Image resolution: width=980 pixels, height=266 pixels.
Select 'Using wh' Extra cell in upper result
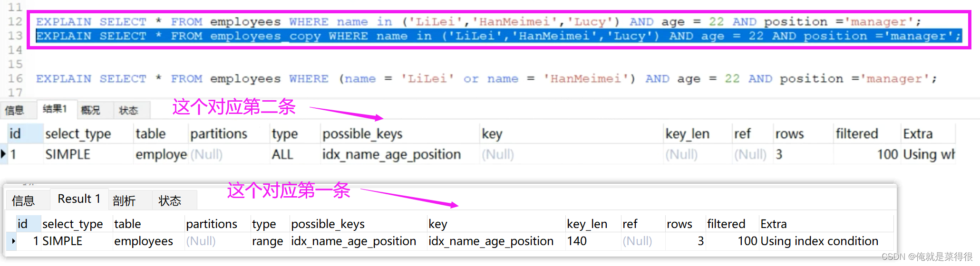(x=929, y=154)
